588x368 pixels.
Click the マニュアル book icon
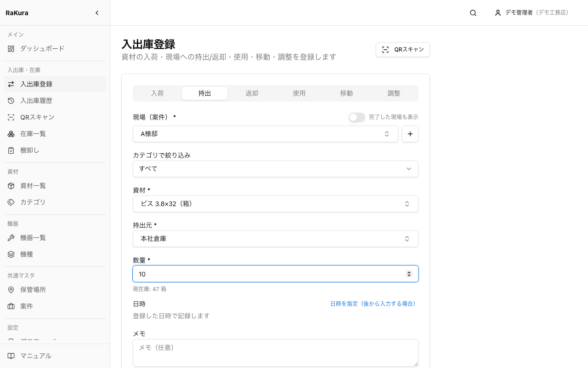click(11, 356)
